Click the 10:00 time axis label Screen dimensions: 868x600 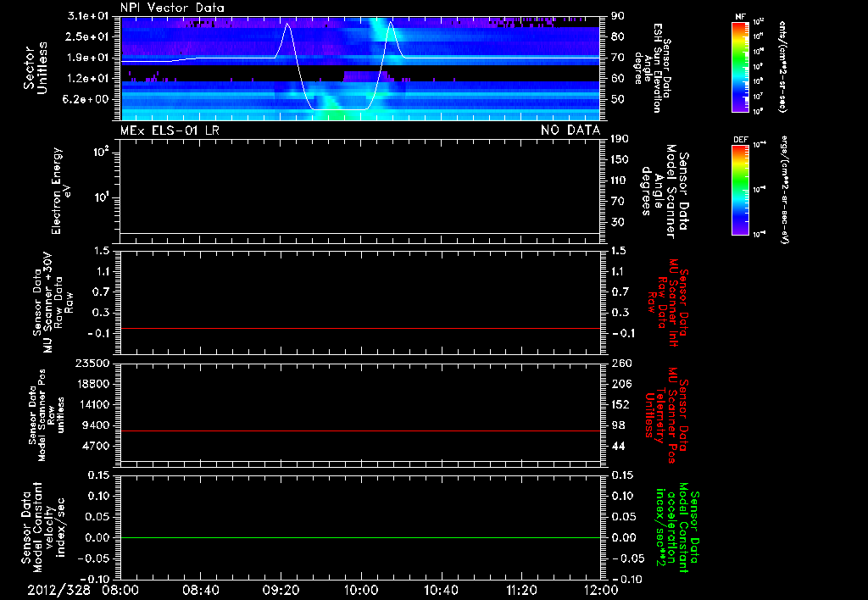pos(360,590)
